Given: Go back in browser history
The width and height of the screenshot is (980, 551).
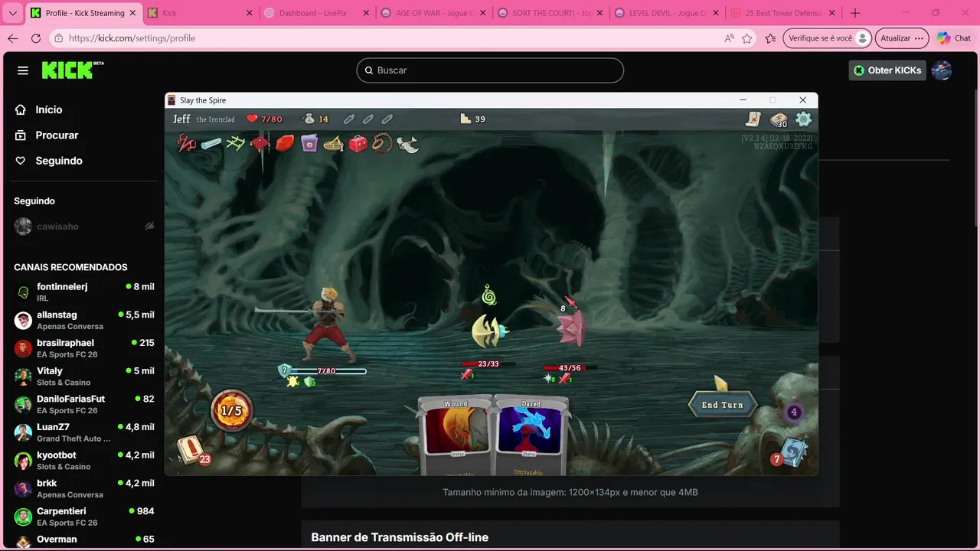Looking at the screenshot, I should [x=13, y=38].
